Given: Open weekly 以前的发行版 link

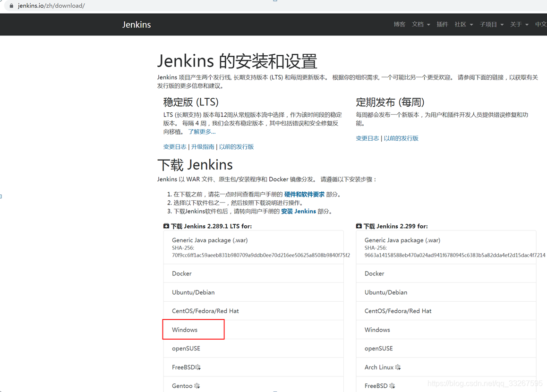Looking at the screenshot, I should pos(401,138).
